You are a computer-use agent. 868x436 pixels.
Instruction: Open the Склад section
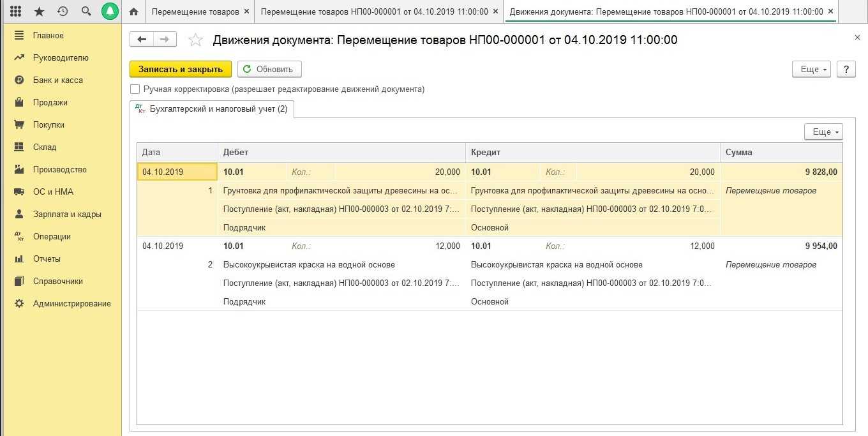coord(45,147)
